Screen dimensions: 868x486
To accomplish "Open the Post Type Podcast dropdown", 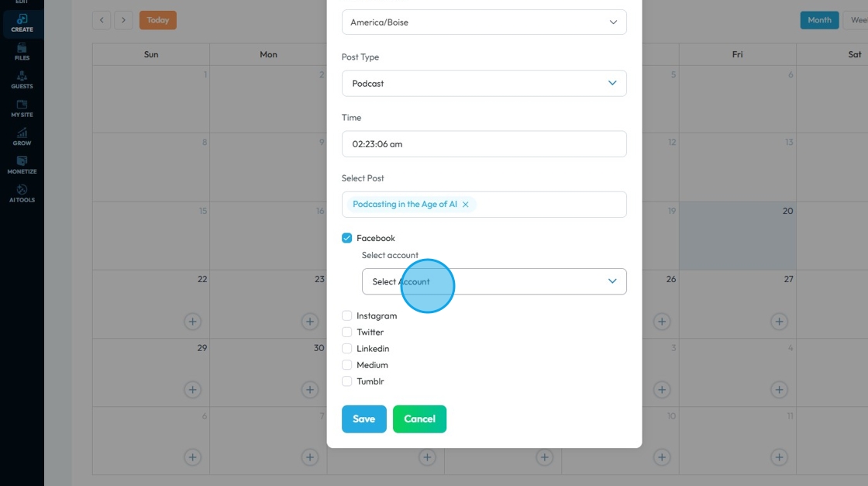I will (x=484, y=84).
